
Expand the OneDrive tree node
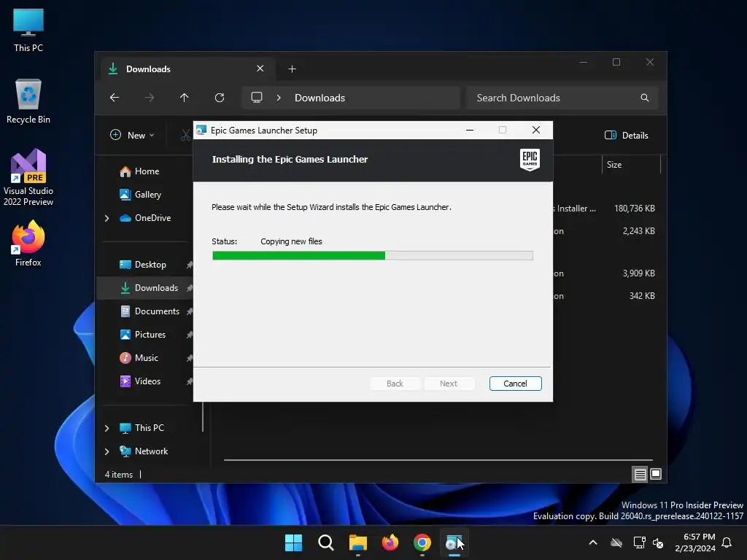107,218
